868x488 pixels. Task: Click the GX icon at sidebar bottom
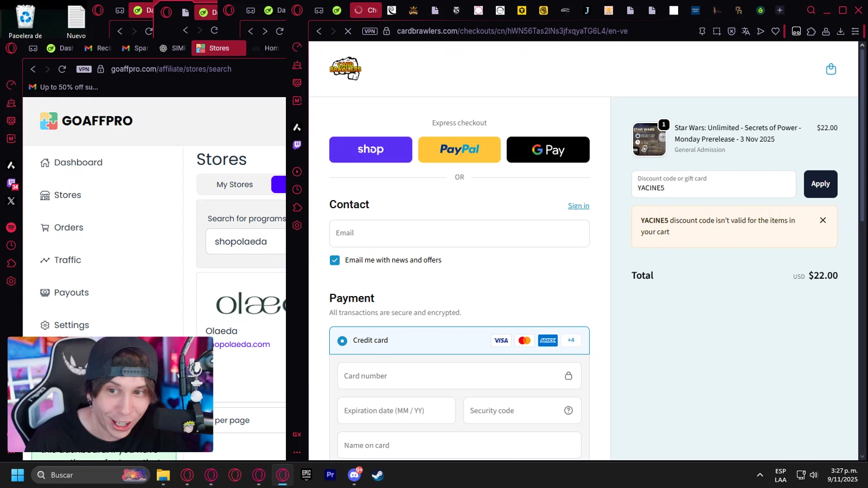(x=297, y=434)
